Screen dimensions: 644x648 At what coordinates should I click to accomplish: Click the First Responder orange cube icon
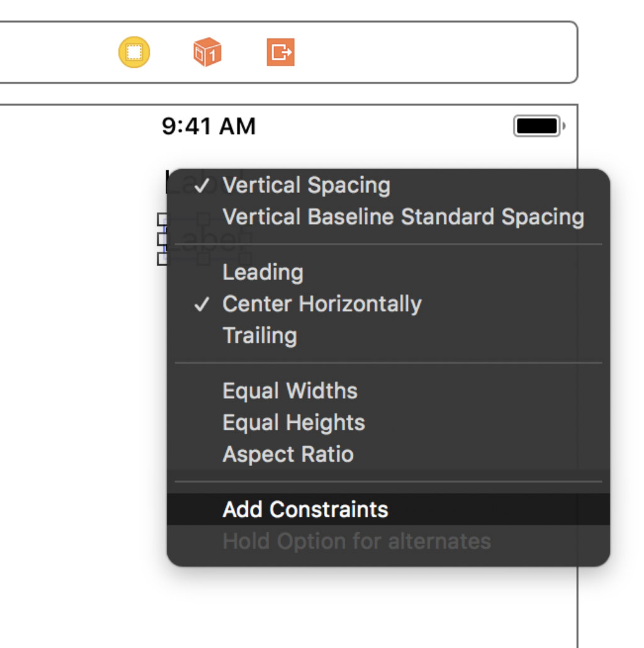coord(208,52)
